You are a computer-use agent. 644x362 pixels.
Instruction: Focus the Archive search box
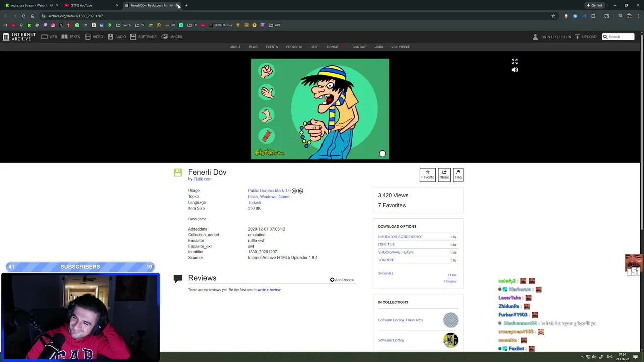coord(618,37)
